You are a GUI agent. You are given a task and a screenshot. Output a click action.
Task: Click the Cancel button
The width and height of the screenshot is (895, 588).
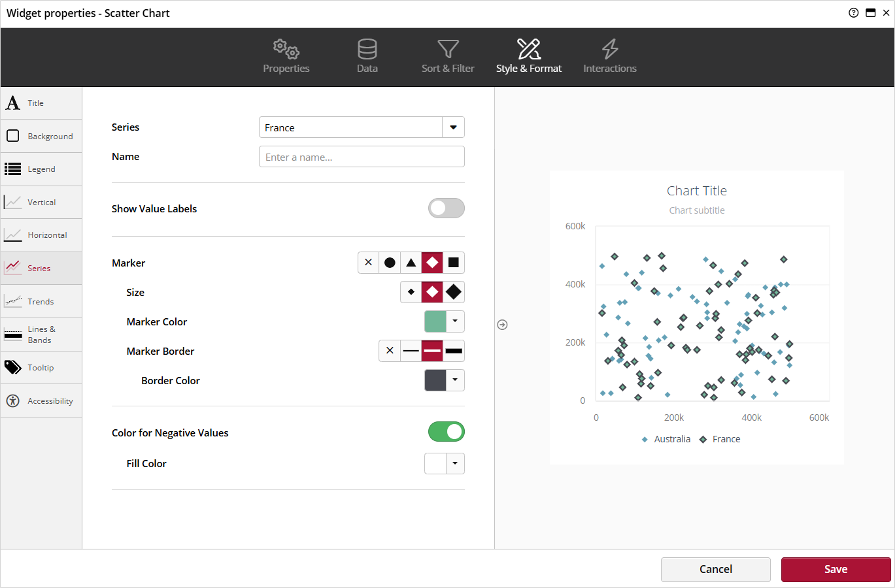(x=716, y=569)
